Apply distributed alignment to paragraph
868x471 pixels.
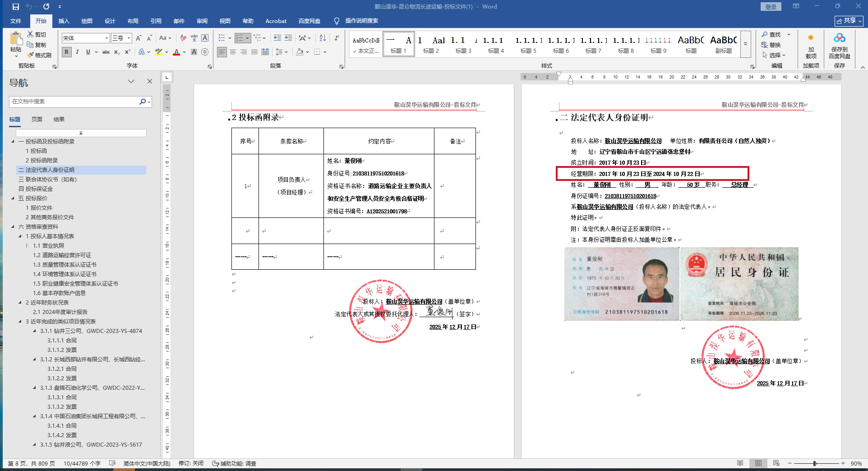(265, 52)
